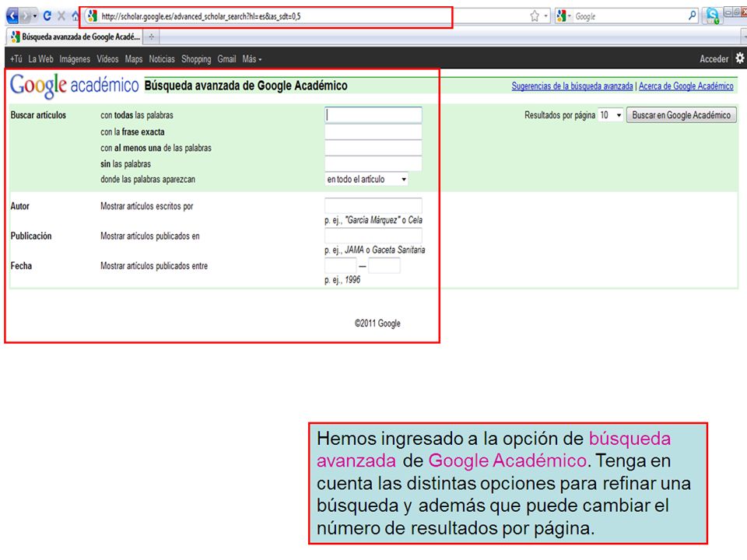The image size is (747, 560).
Task: Click the settings gear icon next to Acceder
Action: click(x=739, y=58)
